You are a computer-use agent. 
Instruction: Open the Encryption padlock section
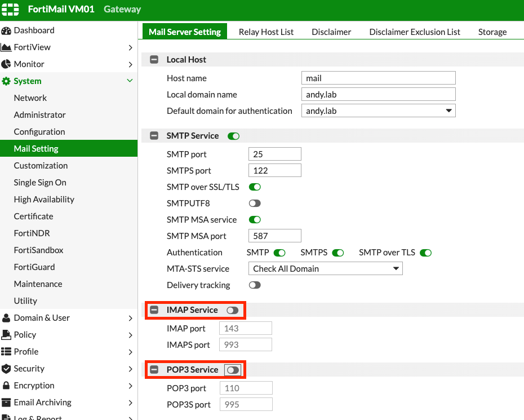7,386
